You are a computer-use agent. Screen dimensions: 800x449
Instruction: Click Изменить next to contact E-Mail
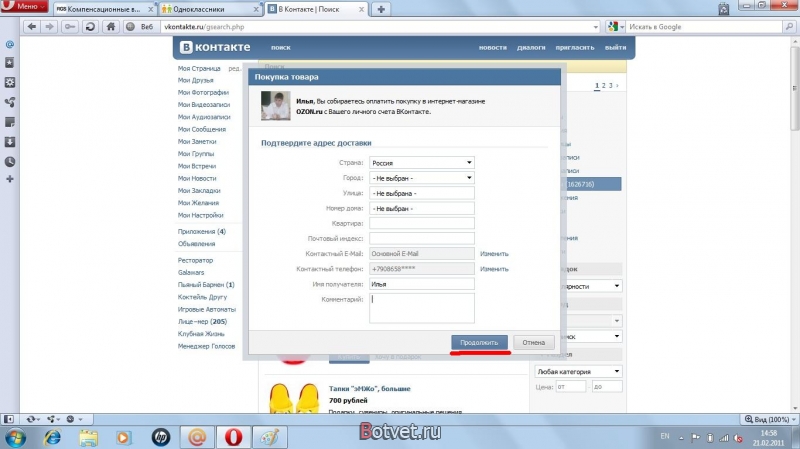point(494,254)
